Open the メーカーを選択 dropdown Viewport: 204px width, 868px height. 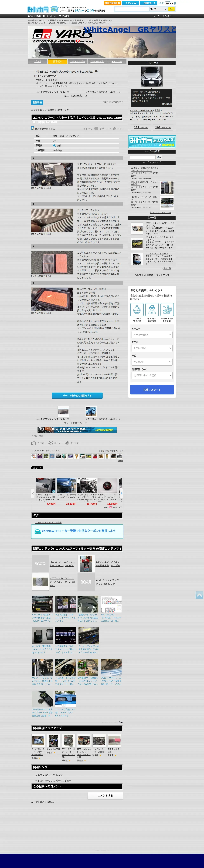click(152, 335)
